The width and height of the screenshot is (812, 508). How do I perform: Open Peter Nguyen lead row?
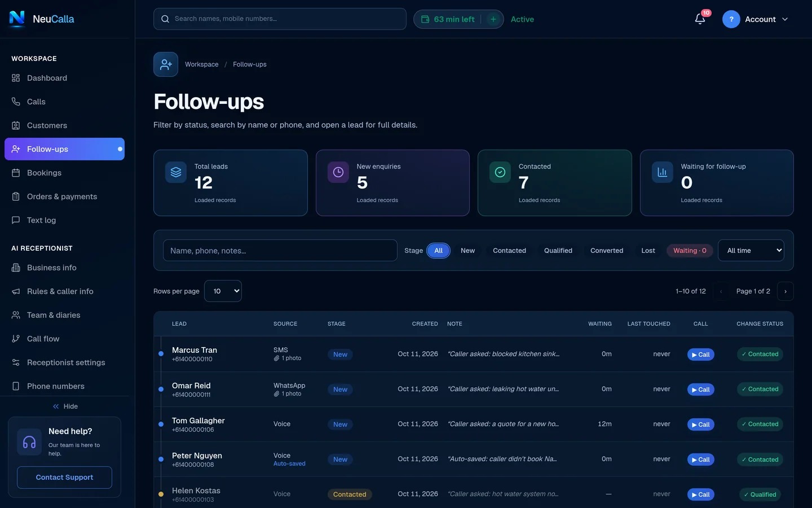coord(474,459)
